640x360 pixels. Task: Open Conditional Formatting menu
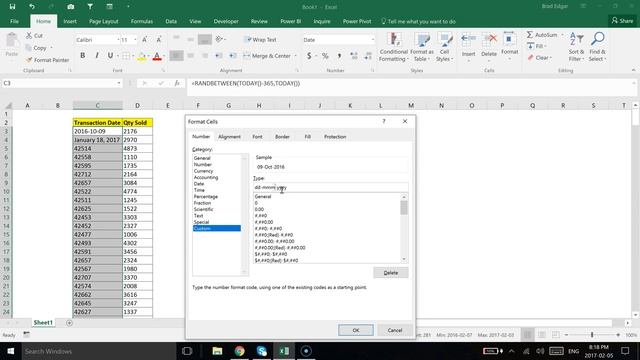[393, 47]
